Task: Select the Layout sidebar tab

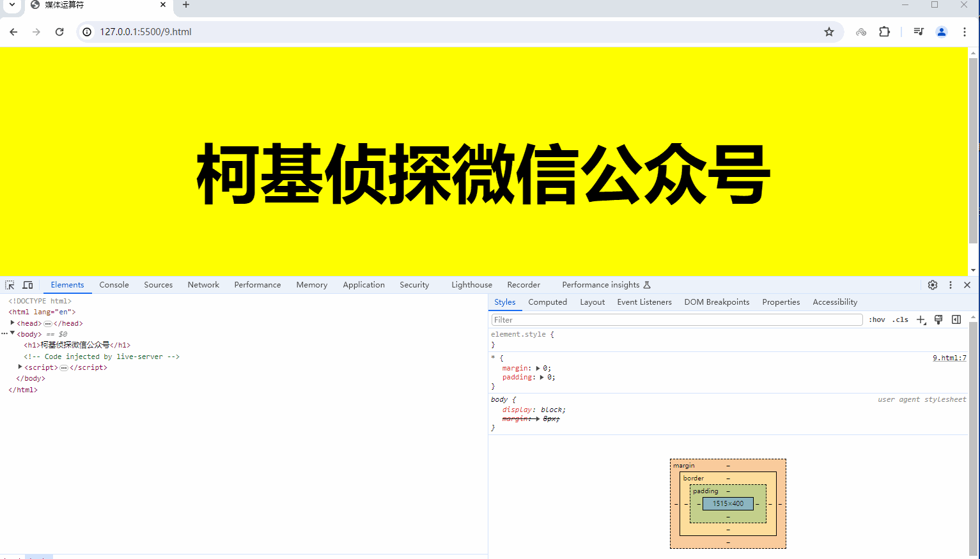Action: point(593,302)
